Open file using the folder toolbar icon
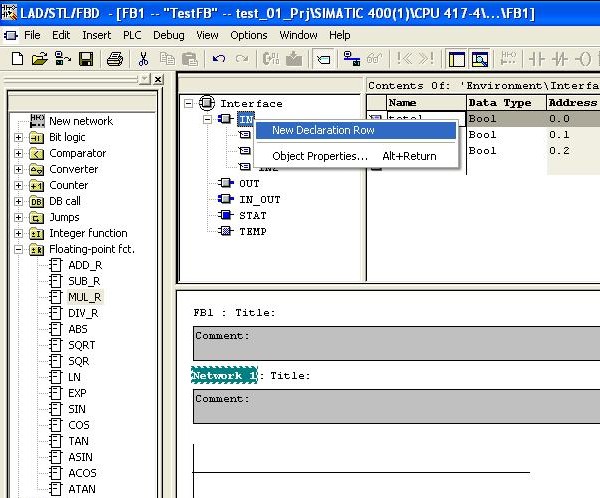Image resolution: width=600 pixels, height=498 pixels. (40, 59)
